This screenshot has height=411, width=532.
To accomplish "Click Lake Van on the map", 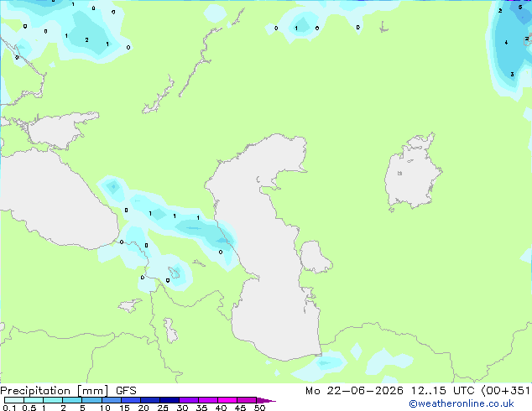I will click(x=130, y=305).
